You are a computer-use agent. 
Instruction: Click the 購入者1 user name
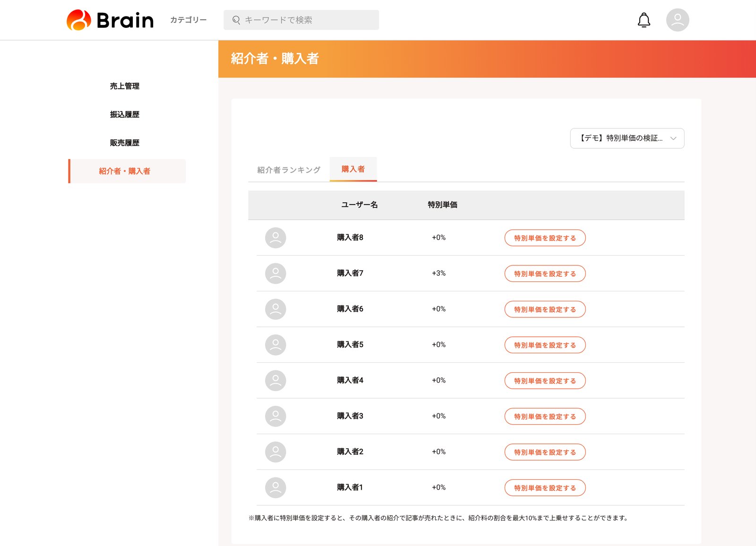(x=350, y=487)
